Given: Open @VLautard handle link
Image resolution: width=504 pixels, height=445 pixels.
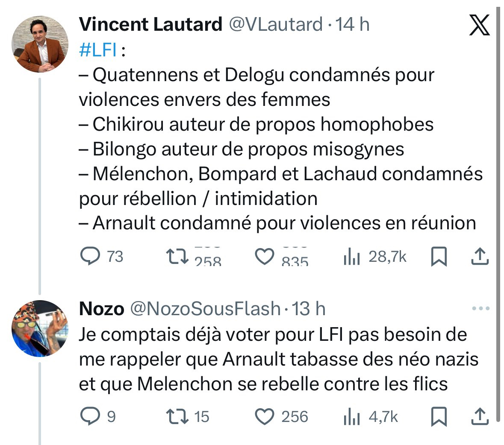Looking at the screenshot, I should click(276, 24).
